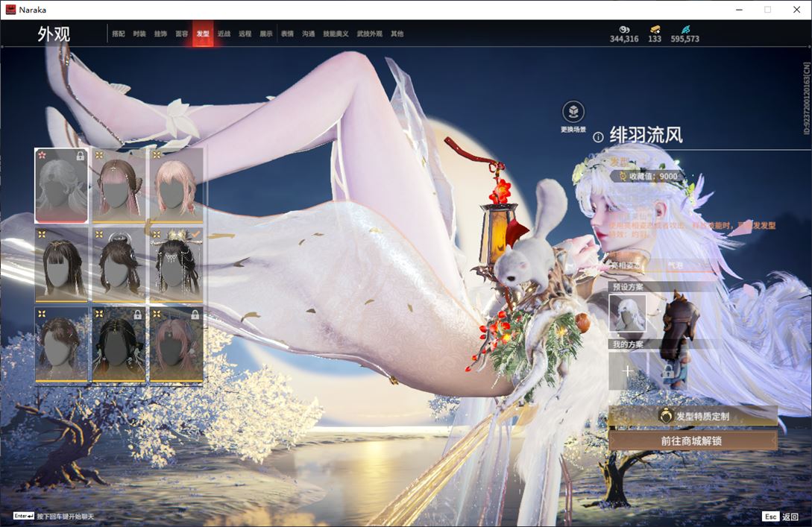
Task: Select the locked black hairstyle with teal tassels
Action: (x=119, y=345)
